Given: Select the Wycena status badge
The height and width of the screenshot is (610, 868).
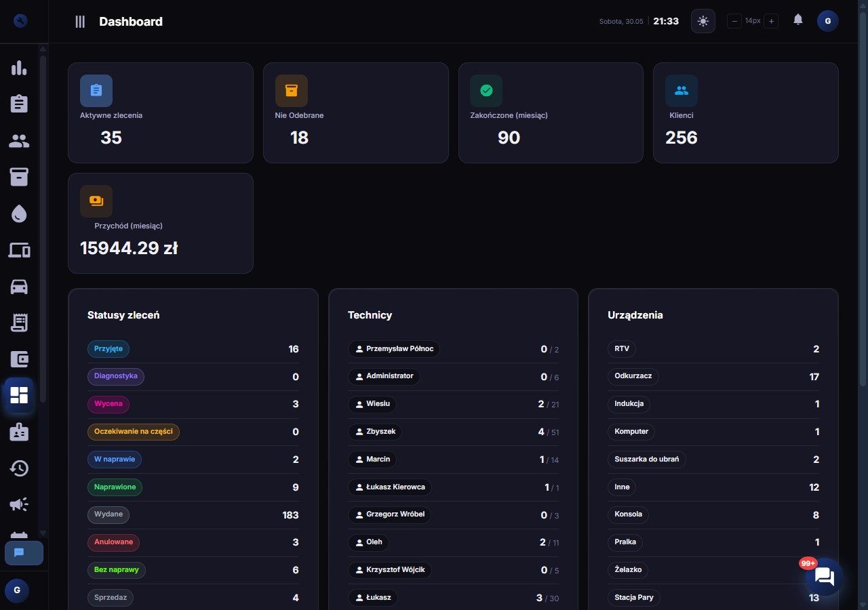Looking at the screenshot, I should pos(108,404).
